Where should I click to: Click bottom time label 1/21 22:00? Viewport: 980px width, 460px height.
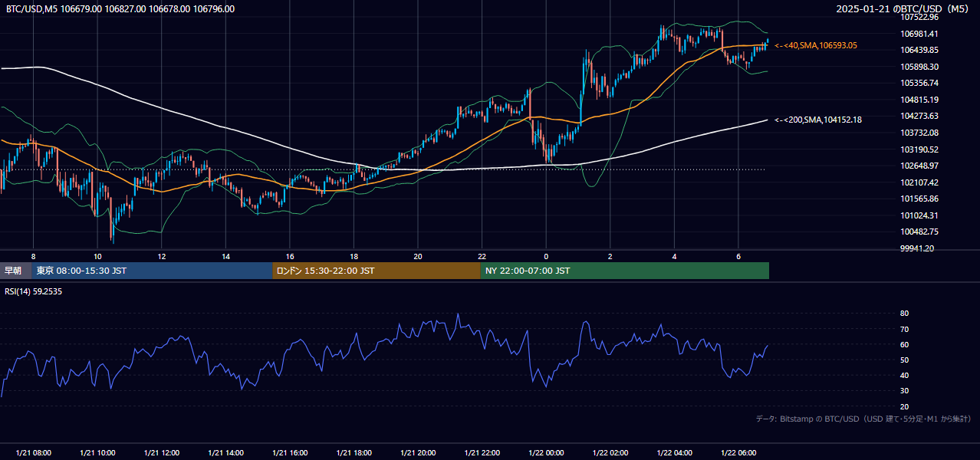(x=482, y=453)
